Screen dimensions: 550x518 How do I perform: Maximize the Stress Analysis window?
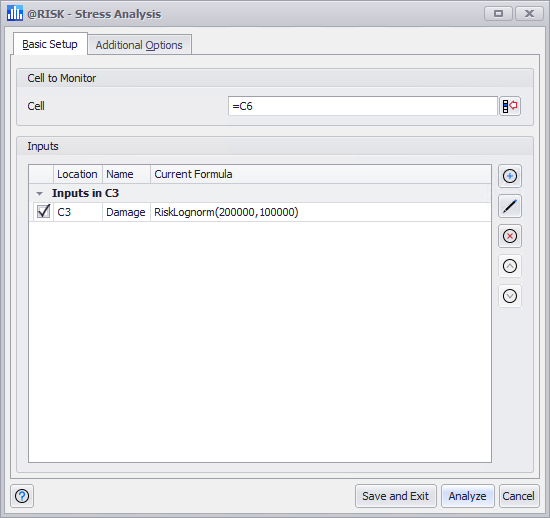tap(498, 14)
